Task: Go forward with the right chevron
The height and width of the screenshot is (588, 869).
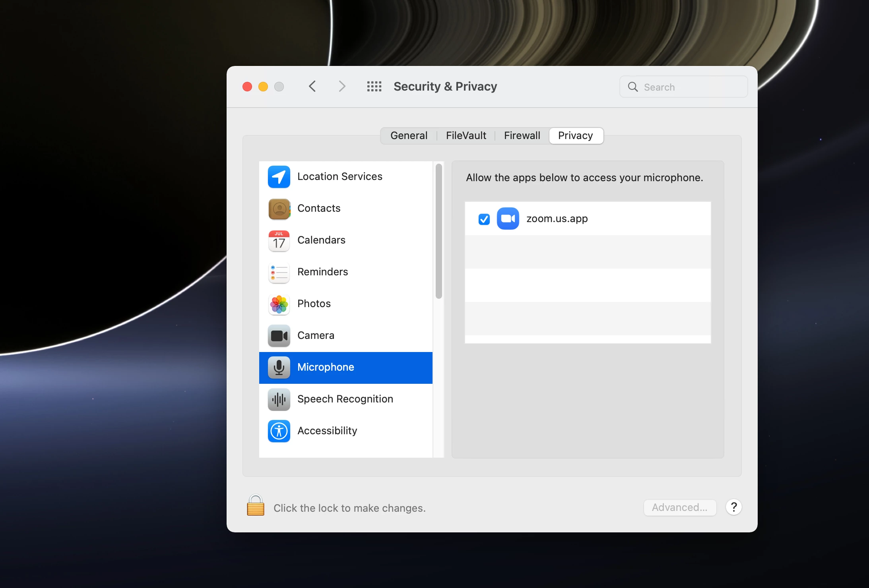Action: (x=342, y=87)
